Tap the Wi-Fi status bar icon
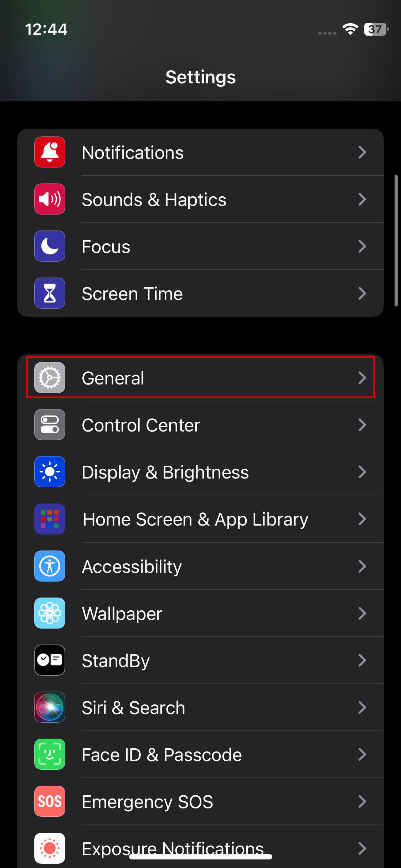The image size is (401, 868). coord(350,29)
